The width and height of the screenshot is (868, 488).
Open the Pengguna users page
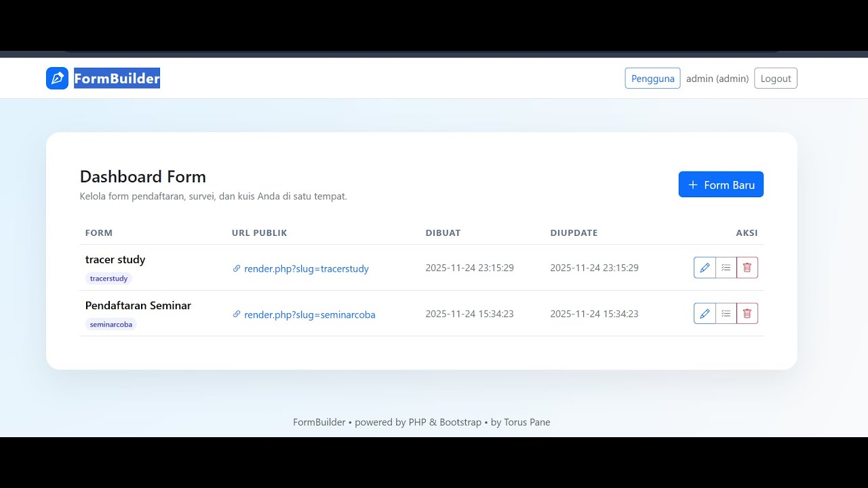point(652,78)
